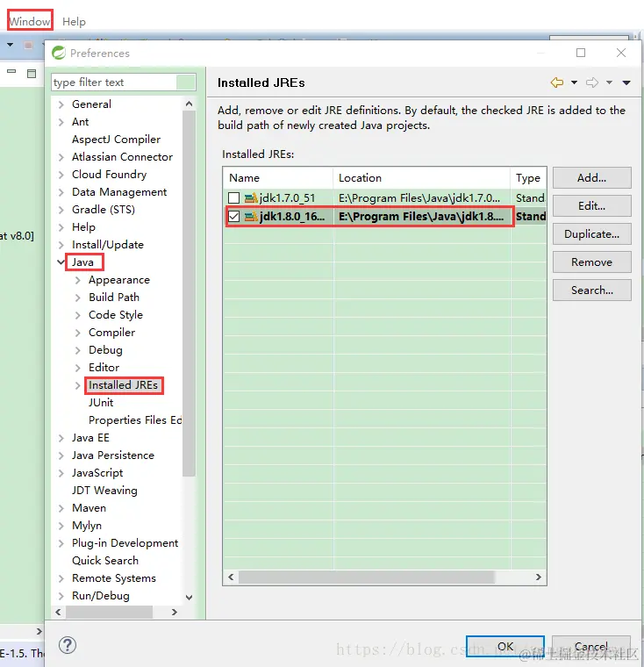Expand the General tree node
This screenshot has width=644, height=667.
point(61,104)
